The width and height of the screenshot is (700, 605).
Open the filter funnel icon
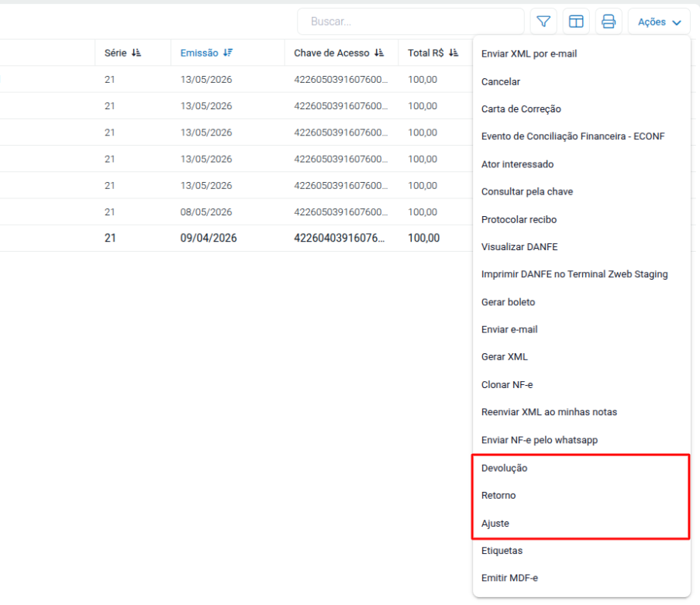click(x=543, y=22)
